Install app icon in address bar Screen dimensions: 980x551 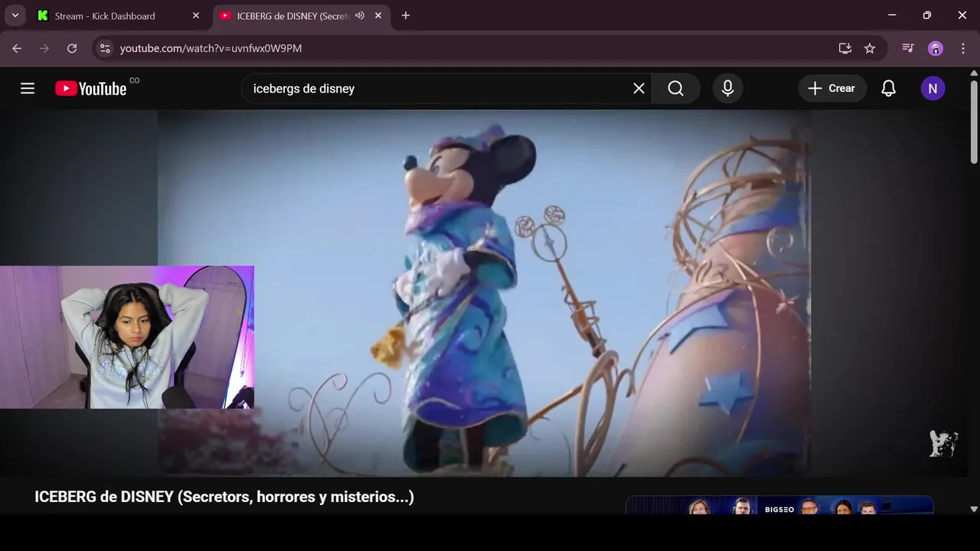pyautogui.click(x=845, y=48)
